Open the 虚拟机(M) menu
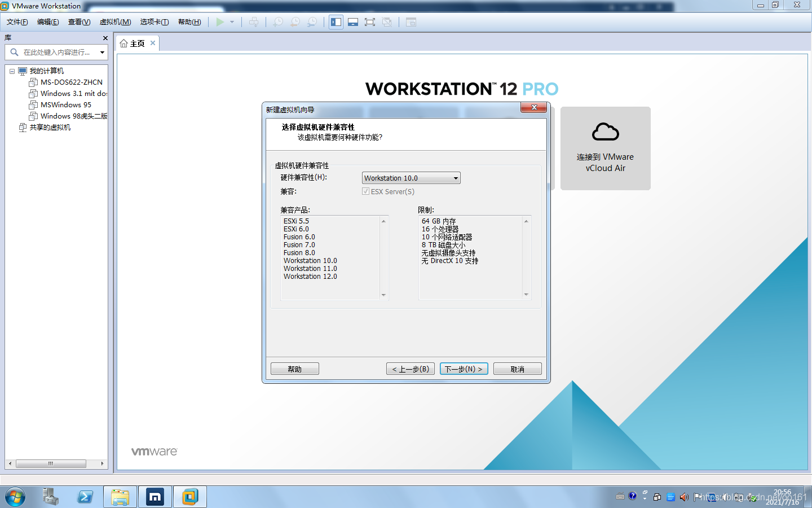This screenshot has height=508, width=812. pyautogui.click(x=116, y=22)
